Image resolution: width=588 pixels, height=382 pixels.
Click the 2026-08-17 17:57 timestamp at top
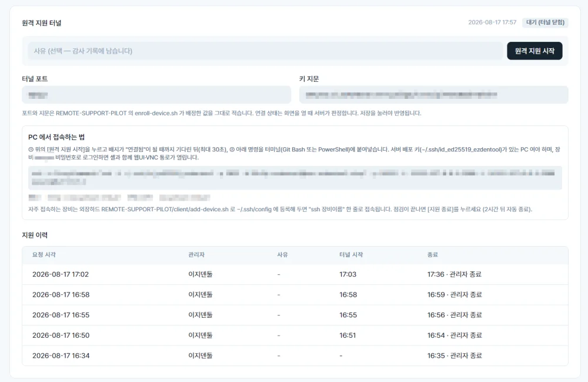[492, 22]
